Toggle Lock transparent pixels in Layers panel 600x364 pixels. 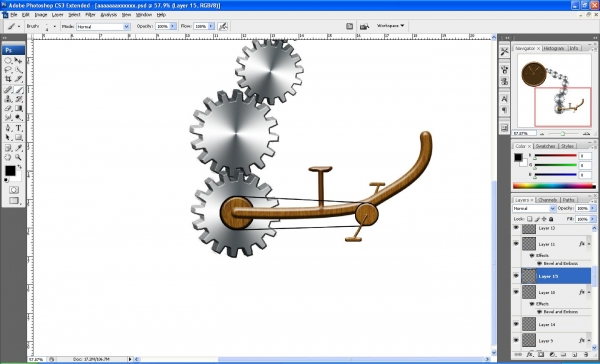click(530, 219)
